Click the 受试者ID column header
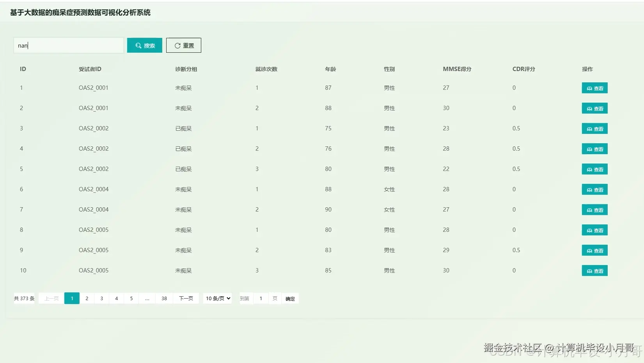Image resolution: width=644 pixels, height=363 pixels. coord(90,69)
